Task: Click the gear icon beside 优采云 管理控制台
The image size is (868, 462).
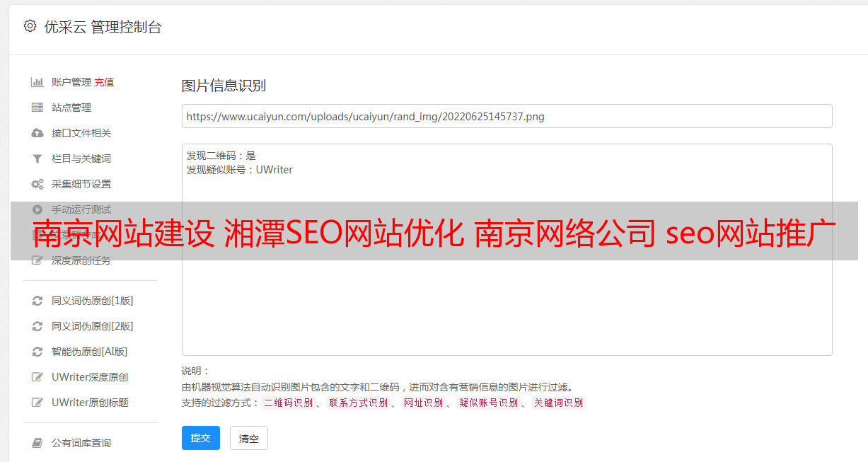Action: click(x=30, y=26)
